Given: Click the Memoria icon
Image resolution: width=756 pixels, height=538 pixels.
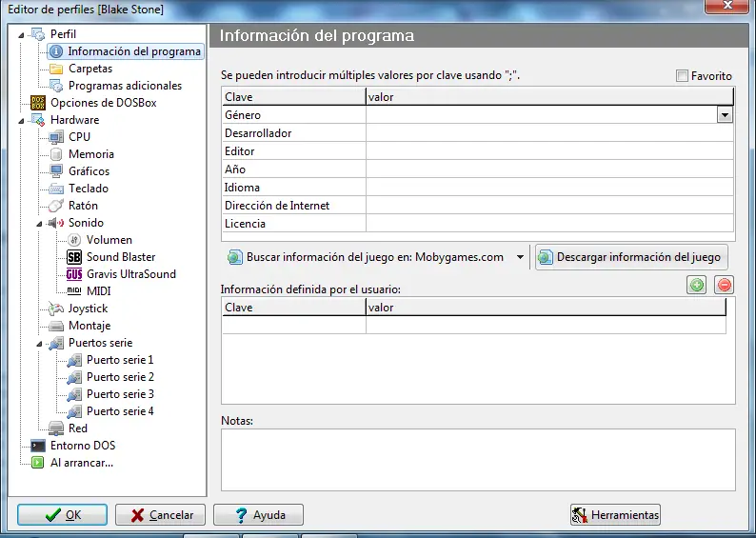Looking at the screenshot, I should pos(56,154).
